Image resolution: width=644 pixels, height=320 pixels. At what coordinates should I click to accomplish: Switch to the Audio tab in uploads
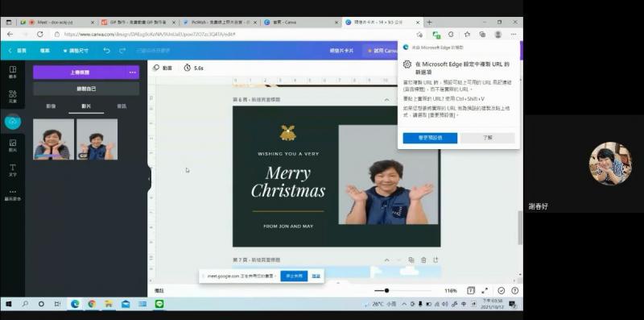[122, 106]
